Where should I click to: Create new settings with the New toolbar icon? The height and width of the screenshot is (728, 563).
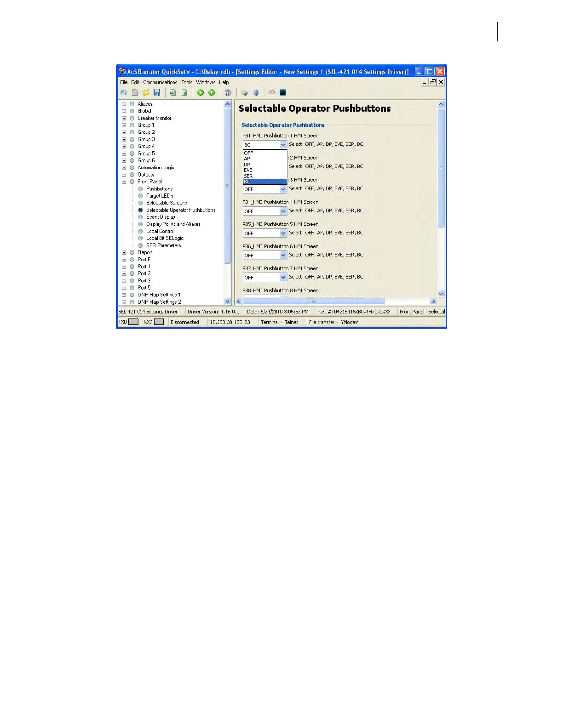[135, 92]
